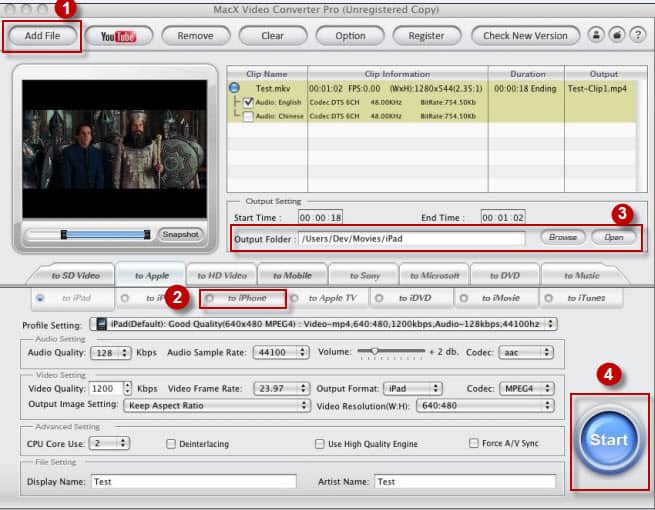Click the Video Quality value field
This screenshot has width=655, height=510.
click(107, 389)
